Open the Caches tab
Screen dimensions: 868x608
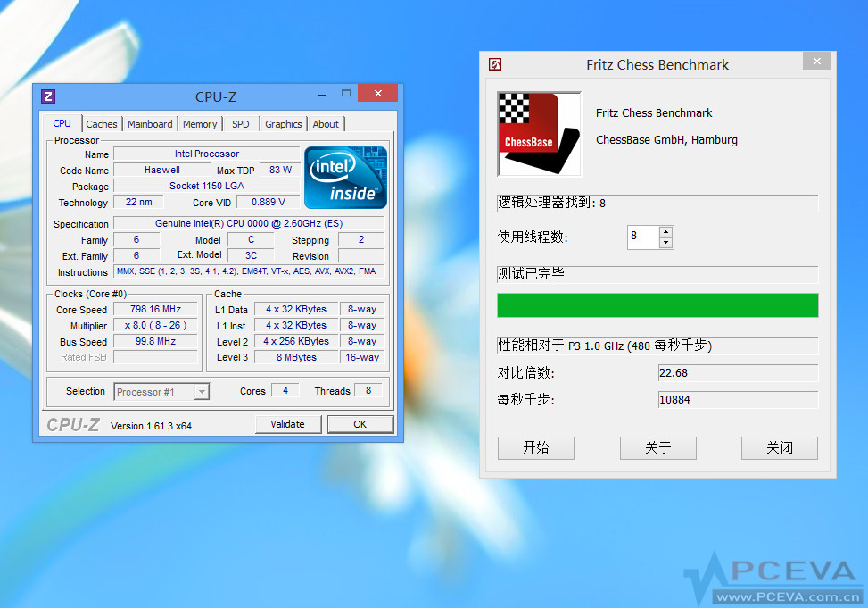point(102,124)
